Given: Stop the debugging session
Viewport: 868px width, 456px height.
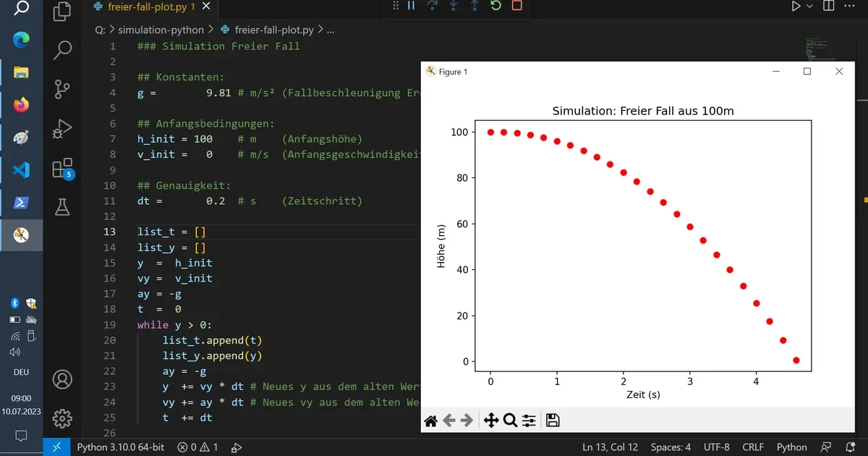Looking at the screenshot, I should [516, 6].
